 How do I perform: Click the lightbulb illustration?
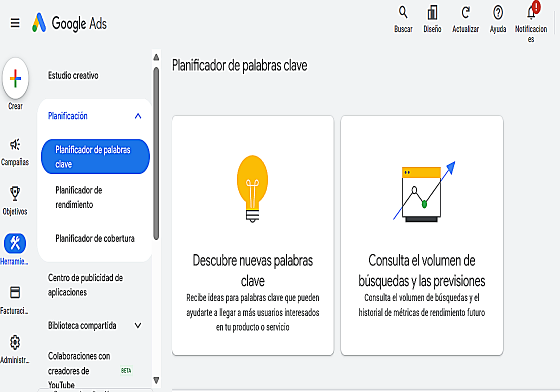tap(252, 189)
